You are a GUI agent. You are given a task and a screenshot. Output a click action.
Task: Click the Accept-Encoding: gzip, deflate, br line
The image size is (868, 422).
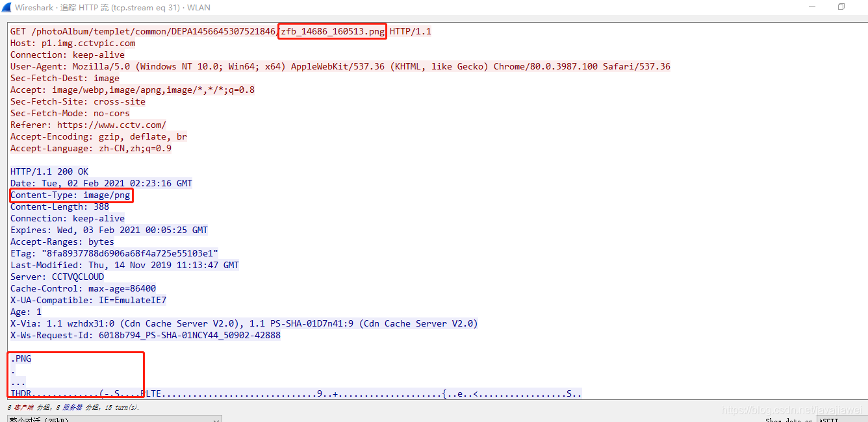(x=99, y=136)
